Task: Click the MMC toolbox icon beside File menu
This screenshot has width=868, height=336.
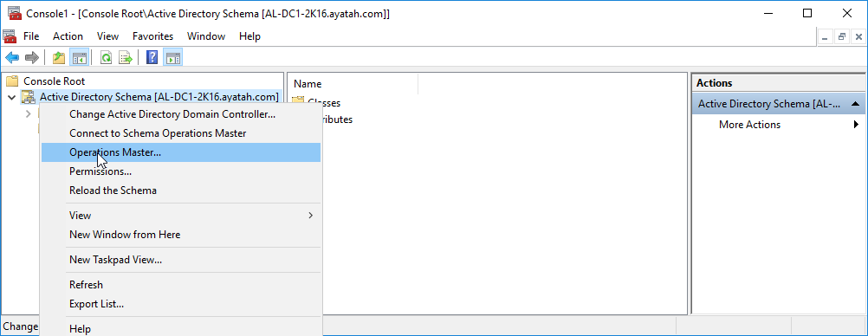Action: click(x=10, y=36)
